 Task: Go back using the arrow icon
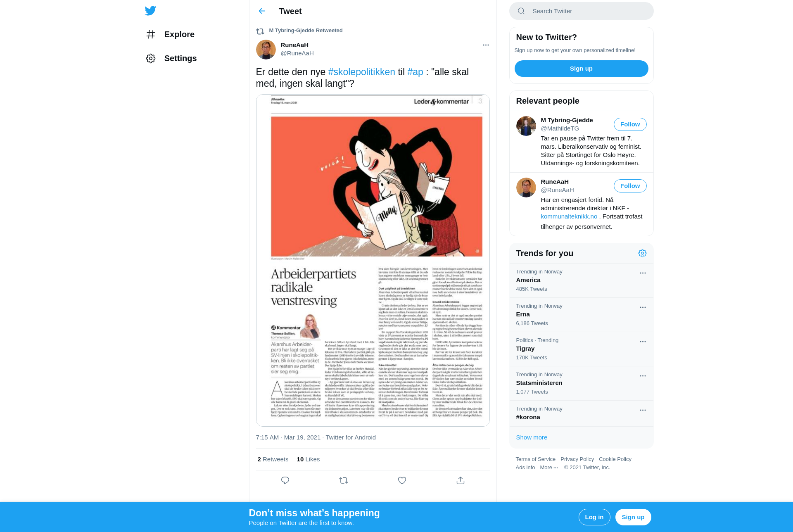pyautogui.click(x=262, y=11)
